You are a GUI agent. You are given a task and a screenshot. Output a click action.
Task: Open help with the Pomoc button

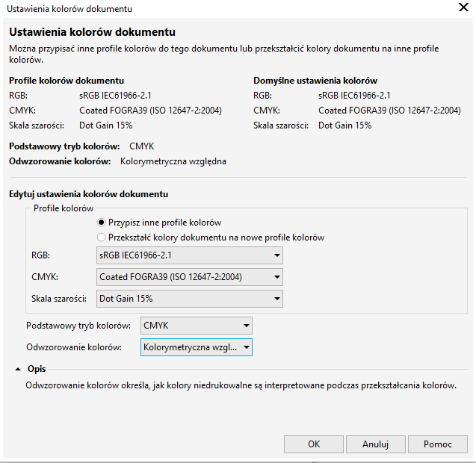coord(437,444)
